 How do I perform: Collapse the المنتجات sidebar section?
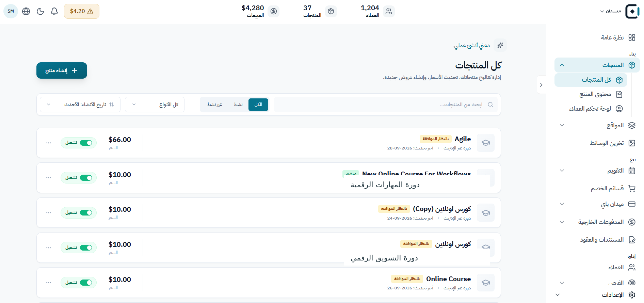[x=562, y=65]
